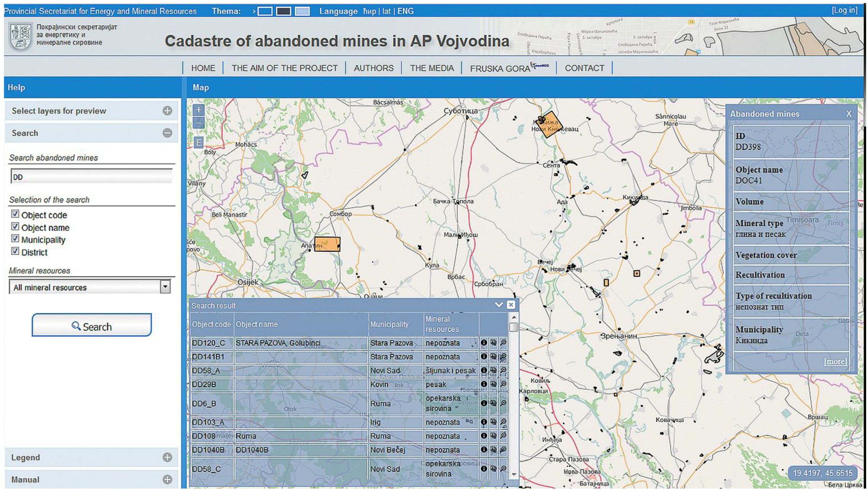Switch language to ћир (Cyrillic)
This screenshot has height=493, width=868.
(x=370, y=11)
